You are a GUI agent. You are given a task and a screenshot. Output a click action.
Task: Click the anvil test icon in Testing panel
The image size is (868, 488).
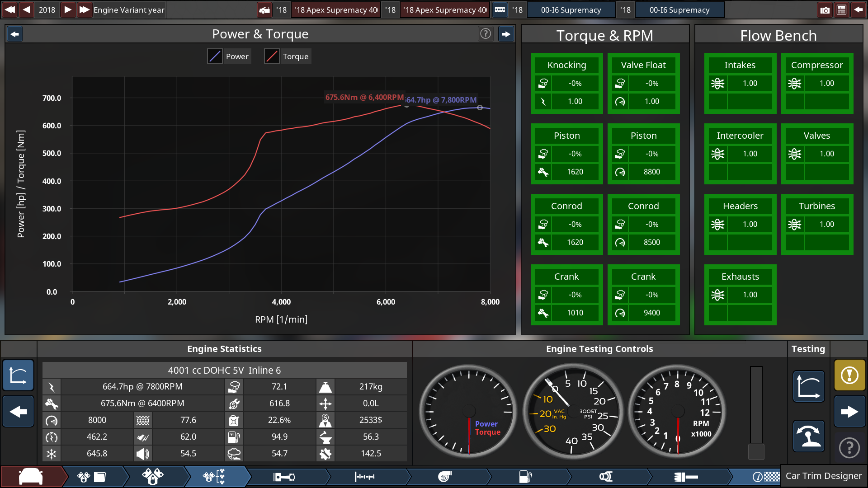(808, 436)
